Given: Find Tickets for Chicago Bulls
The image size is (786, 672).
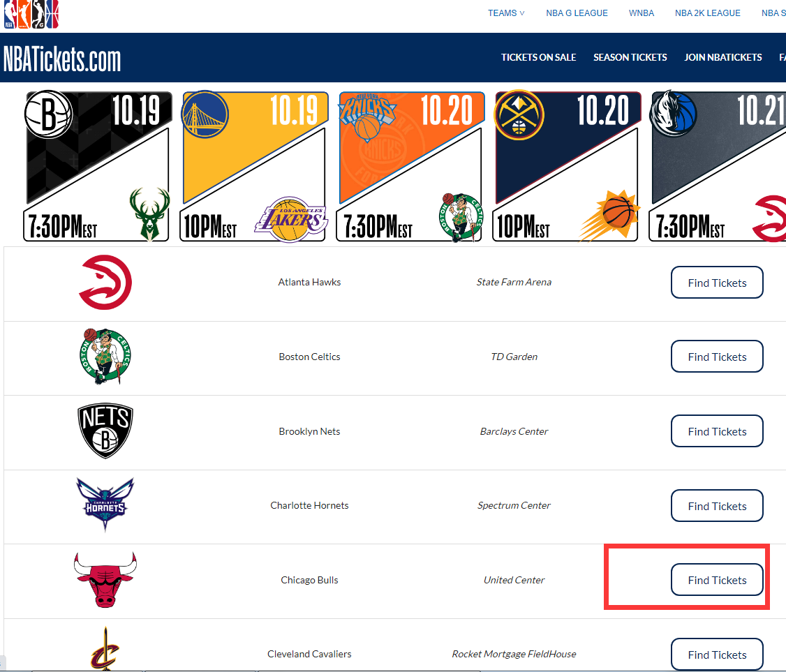Looking at the screenshot, I should [717, 580].
